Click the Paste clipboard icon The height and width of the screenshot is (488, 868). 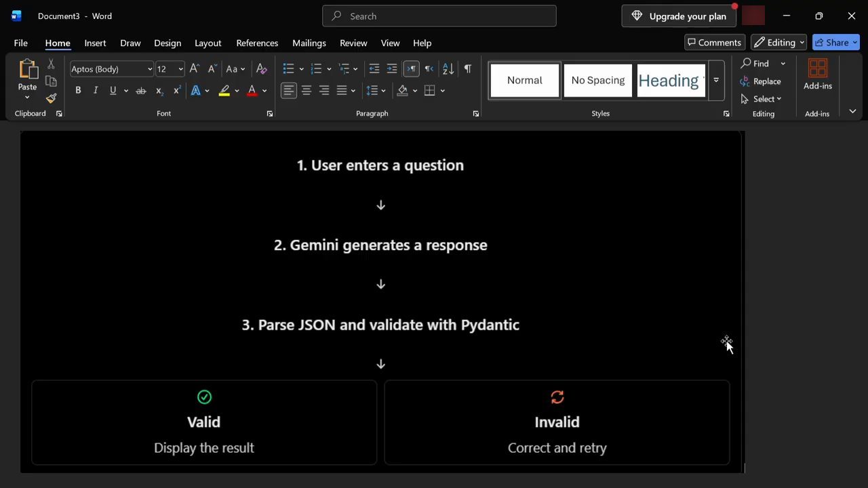pos(28,69)
